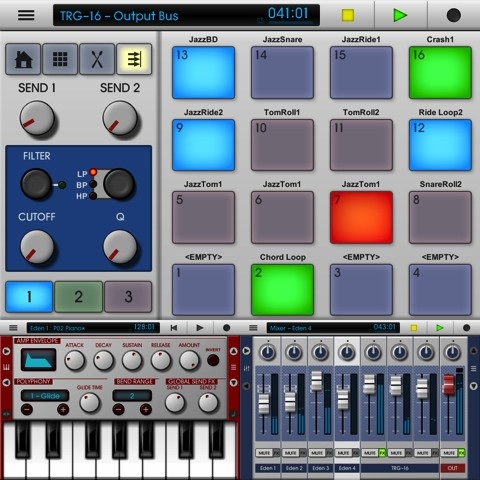Select the highlighted output bus mixer icon
The width and height of the screenshot is (480, 480).
(134, 59)
